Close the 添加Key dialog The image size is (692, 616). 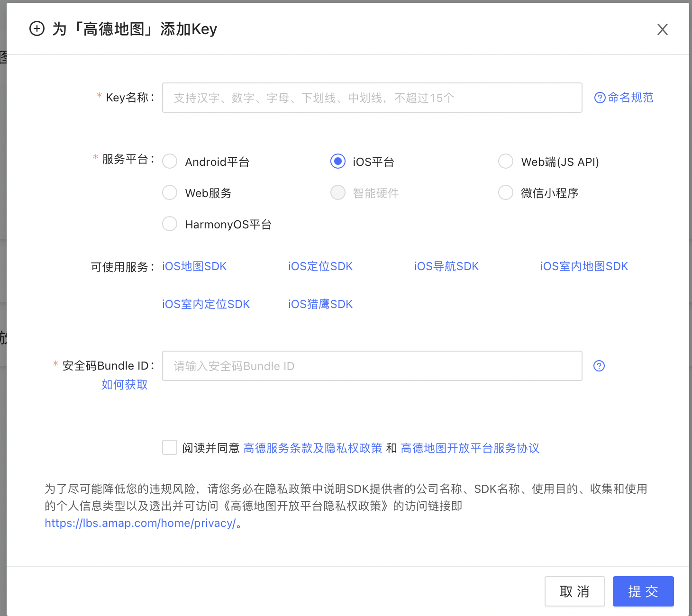tap(662, 29)
